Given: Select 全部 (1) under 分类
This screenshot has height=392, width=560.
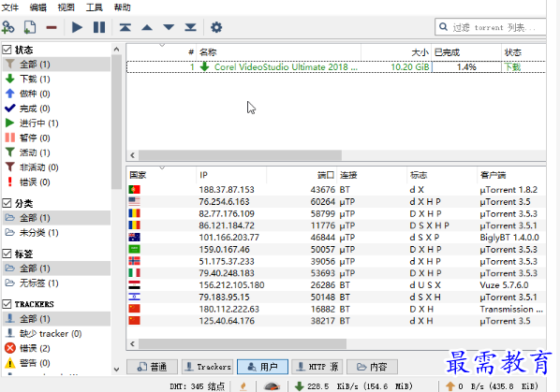Looking at the screenshot, I should [x=56, y=218].
